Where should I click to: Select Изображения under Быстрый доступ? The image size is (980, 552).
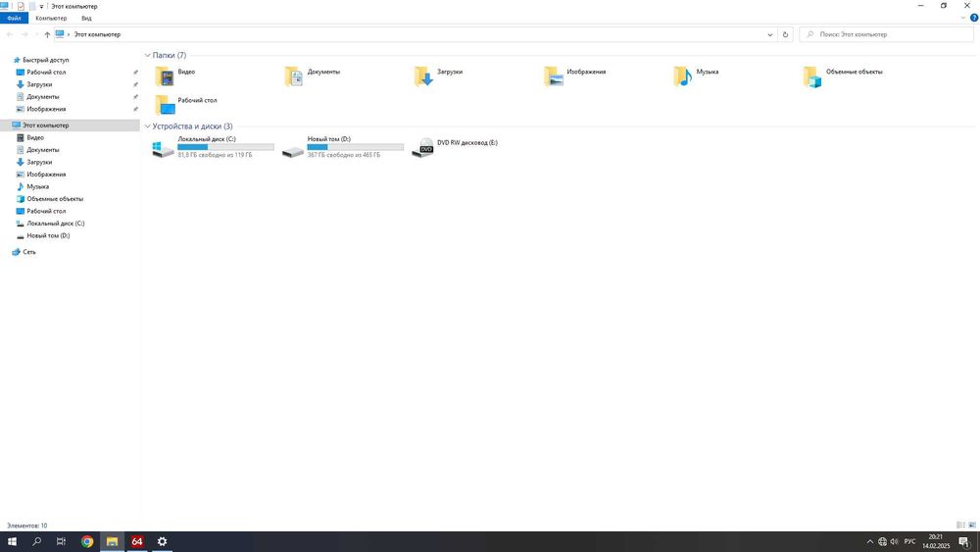point(46,109)
